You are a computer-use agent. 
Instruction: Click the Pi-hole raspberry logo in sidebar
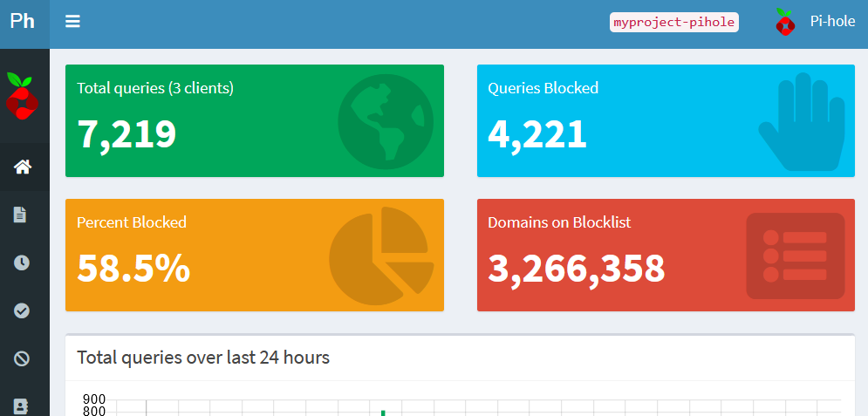[22, 96]
